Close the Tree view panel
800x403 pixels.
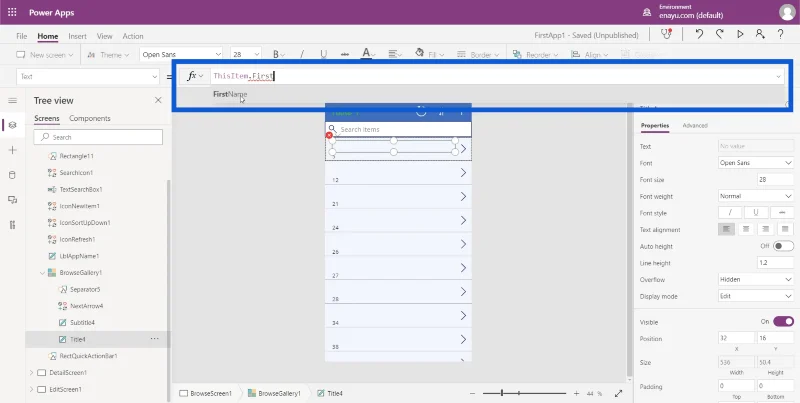[158, 100]
